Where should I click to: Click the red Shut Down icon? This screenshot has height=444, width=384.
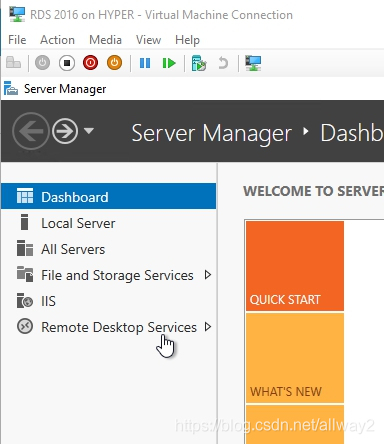(90, 63)
